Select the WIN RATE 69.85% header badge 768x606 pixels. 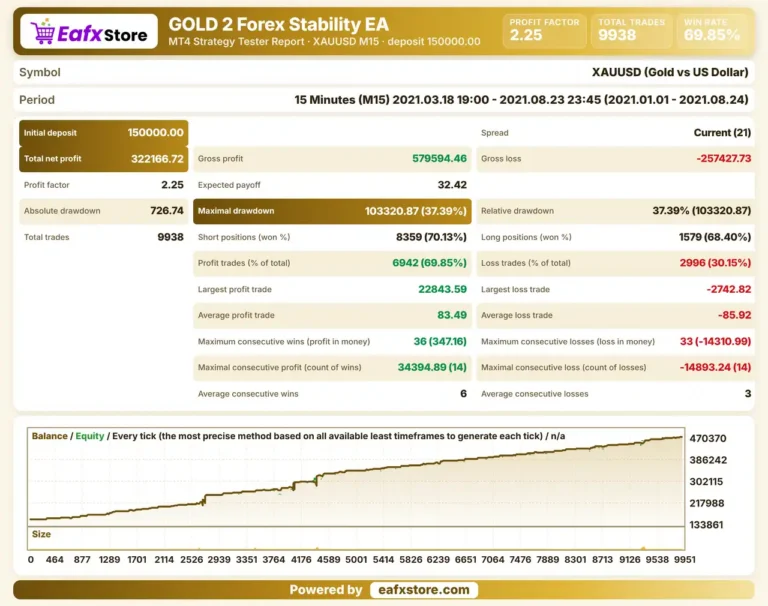point(712,30)
